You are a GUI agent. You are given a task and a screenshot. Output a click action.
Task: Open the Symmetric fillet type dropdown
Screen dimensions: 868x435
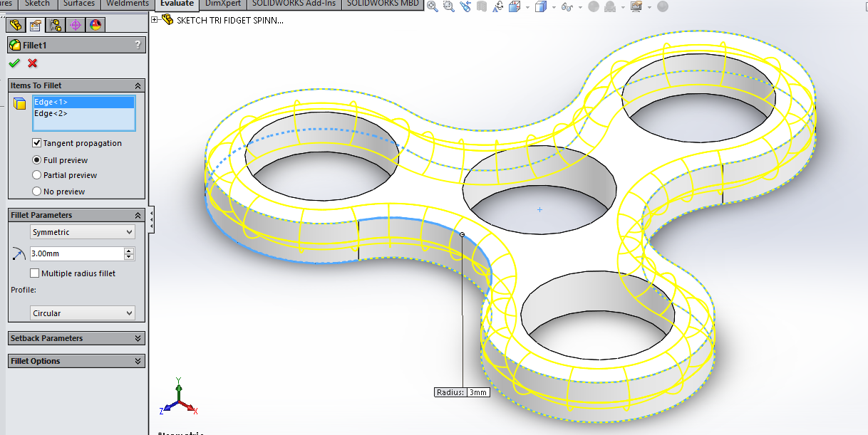[82, 232]
